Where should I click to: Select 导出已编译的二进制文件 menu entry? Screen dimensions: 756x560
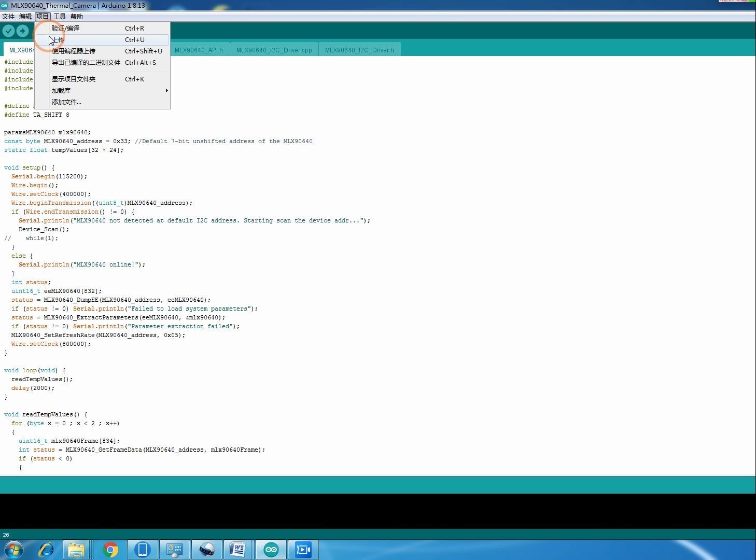pyautogui.click(x=102, y=63)
